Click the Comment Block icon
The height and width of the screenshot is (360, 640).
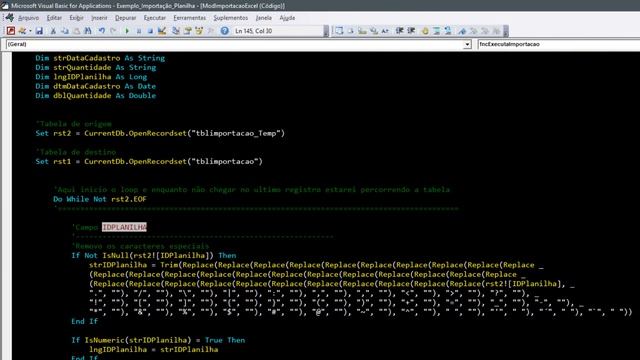436,31
